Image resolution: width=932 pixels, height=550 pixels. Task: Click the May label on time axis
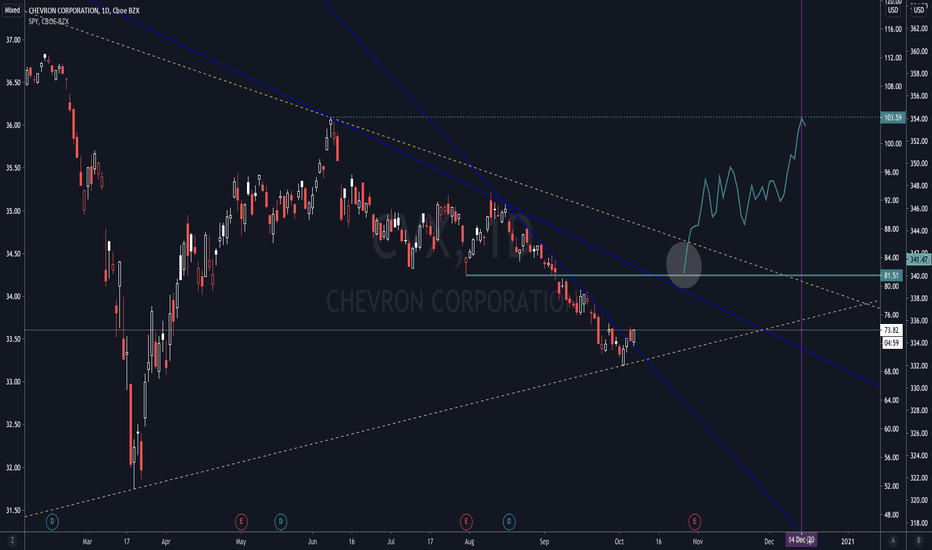(x=241, y=541)
